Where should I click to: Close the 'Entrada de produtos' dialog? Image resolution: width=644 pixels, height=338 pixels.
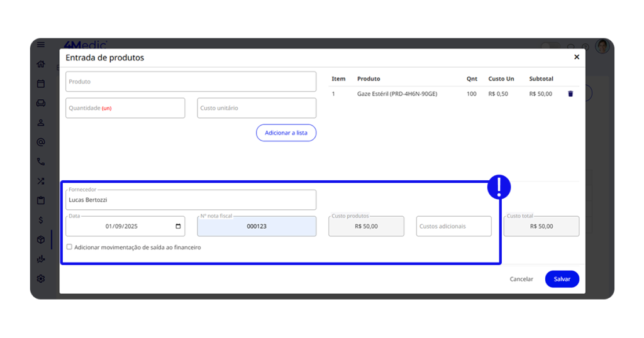tap(576, 57)
